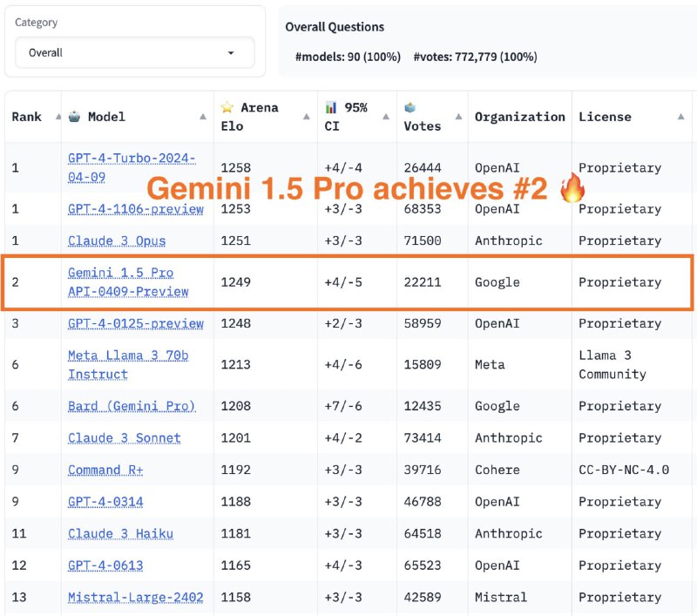Open Mistral-Large-2402 model link
The image size is (697, 616).
click(x=136, y=598)
